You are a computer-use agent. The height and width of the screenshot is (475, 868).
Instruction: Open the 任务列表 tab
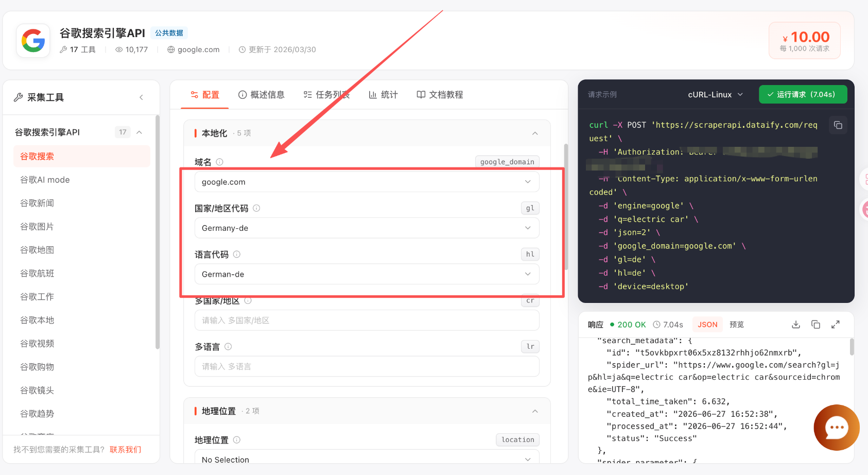pyautogui.click(x=327, y=95)
